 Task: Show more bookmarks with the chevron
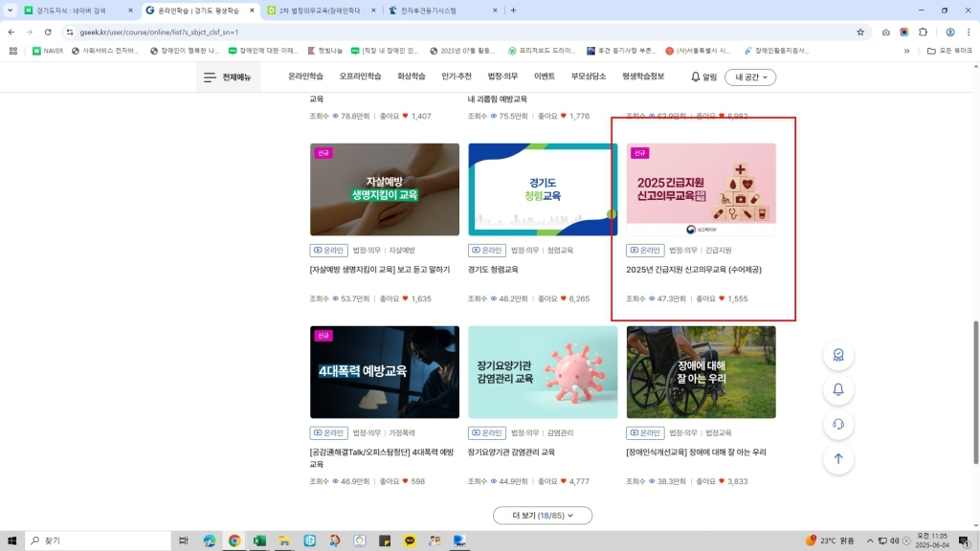point(906,51)
